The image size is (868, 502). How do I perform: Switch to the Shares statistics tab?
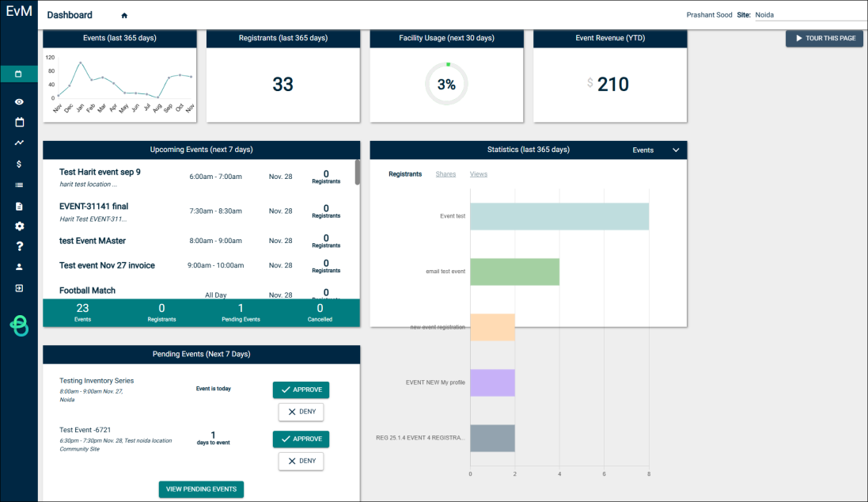point(445,174)
